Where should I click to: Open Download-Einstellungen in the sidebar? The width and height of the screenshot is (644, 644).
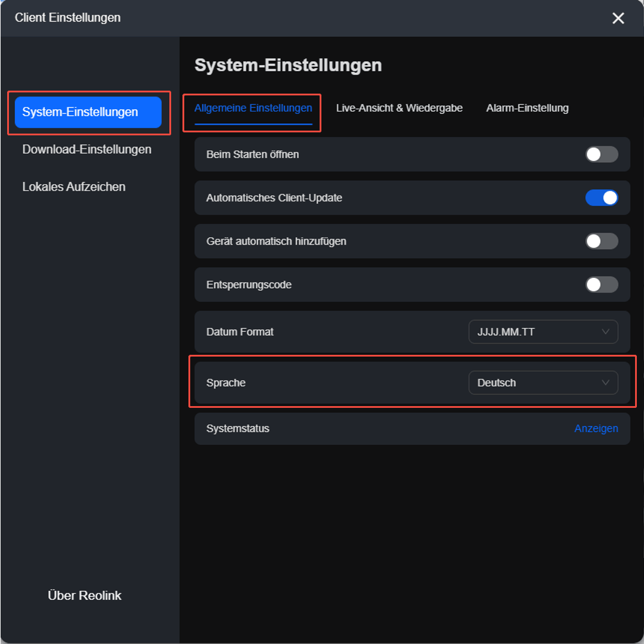pyautogui.click(x=86, y=150)
